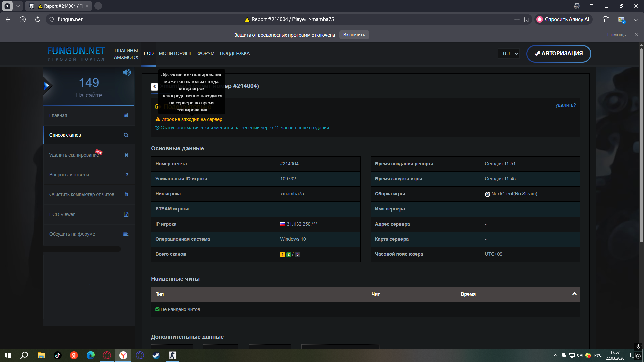Screen dimensions: 644x362
Task: Expand the left sidebar arrow panel
Action: click(47, 86)
